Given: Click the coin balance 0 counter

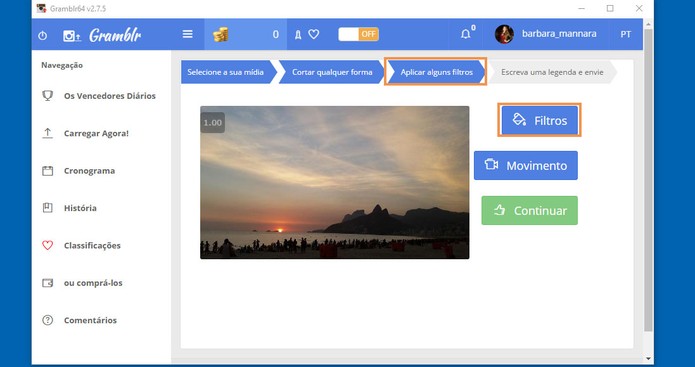Looking at the screenshot, I should (x=276, y=35).
